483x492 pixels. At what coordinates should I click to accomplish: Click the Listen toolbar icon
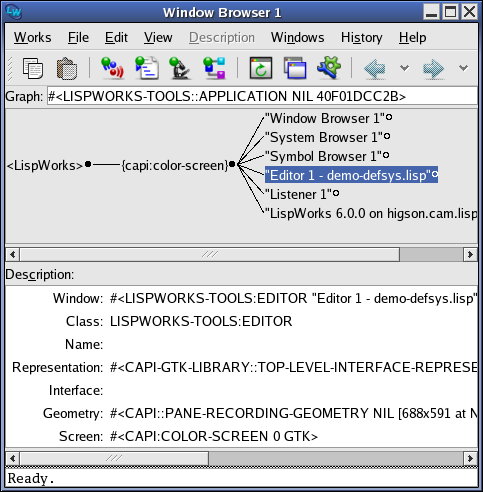[x=112, y=68]
